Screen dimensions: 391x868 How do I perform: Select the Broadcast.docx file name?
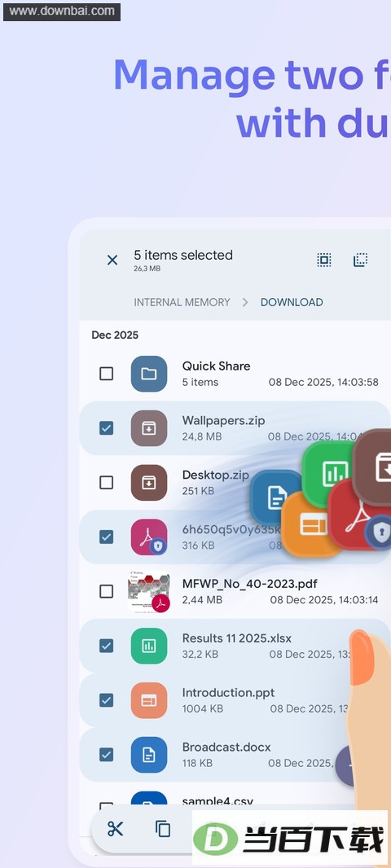click(x=226, y=747)
